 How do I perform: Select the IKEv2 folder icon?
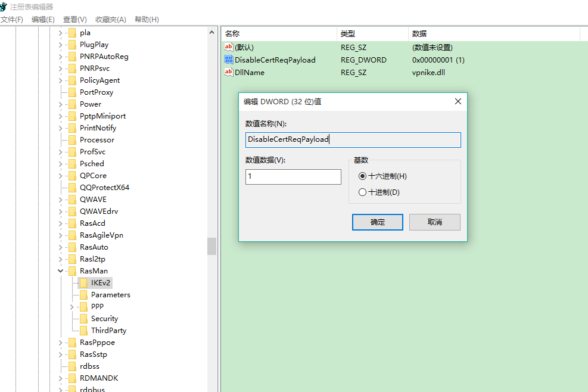(x=83, y=283)
